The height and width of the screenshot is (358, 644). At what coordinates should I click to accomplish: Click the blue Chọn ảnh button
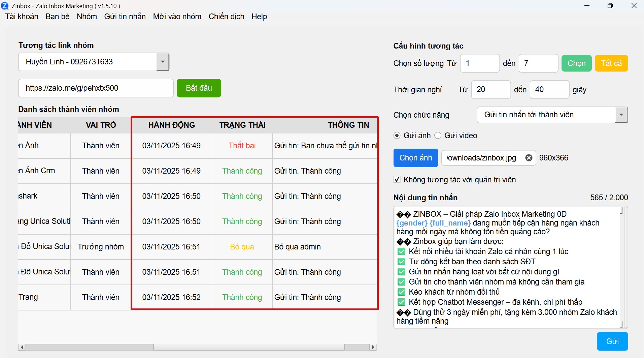(416, 158)
